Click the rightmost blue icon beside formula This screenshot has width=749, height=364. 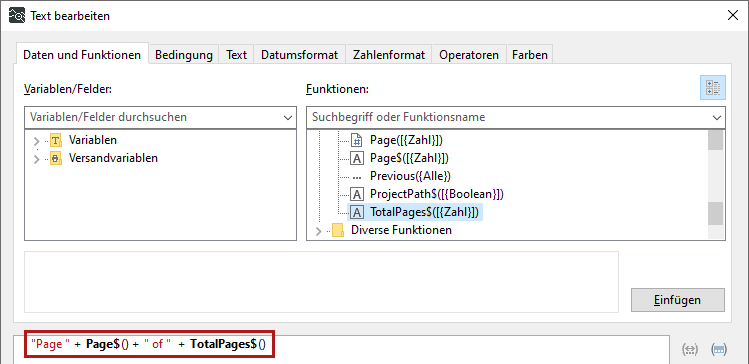719,349
